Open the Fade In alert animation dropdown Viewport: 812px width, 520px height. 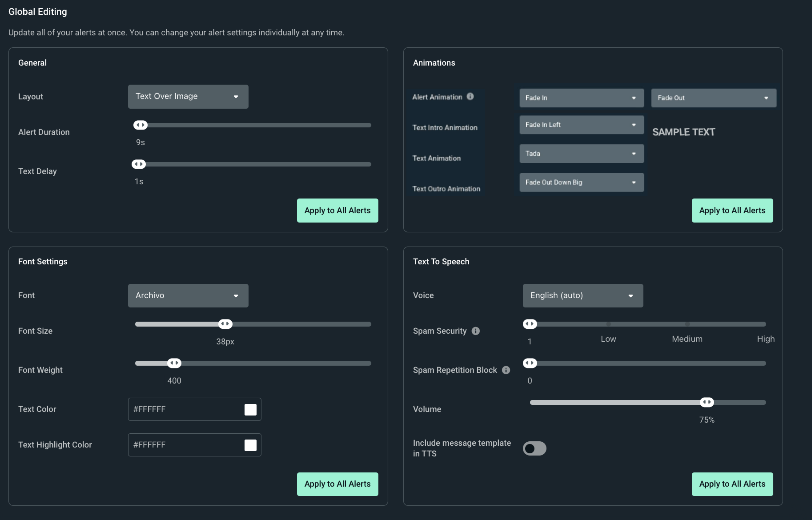pyautogui.click(x=581, y=98)
